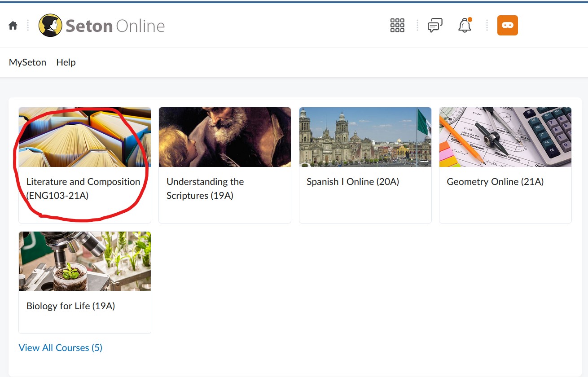This screenshot has width=588, height=377.
Task: Open the message alerts chat icon
Action: 435,26
